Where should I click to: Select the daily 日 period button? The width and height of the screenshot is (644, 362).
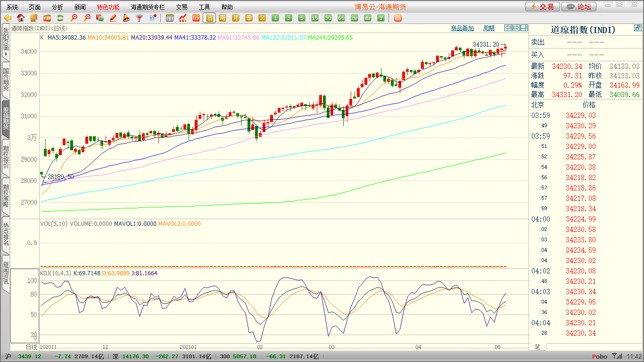pyautogui.click(x=209, y=18)
